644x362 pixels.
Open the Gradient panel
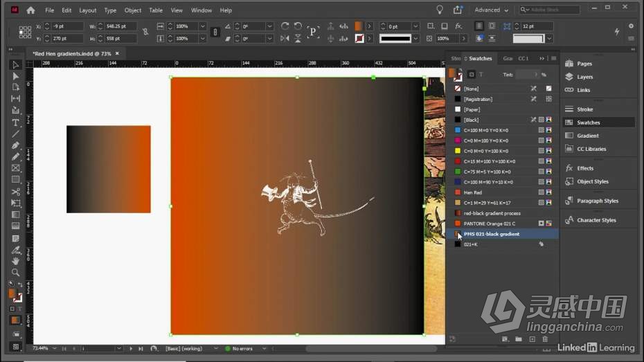tap(587, 136)
